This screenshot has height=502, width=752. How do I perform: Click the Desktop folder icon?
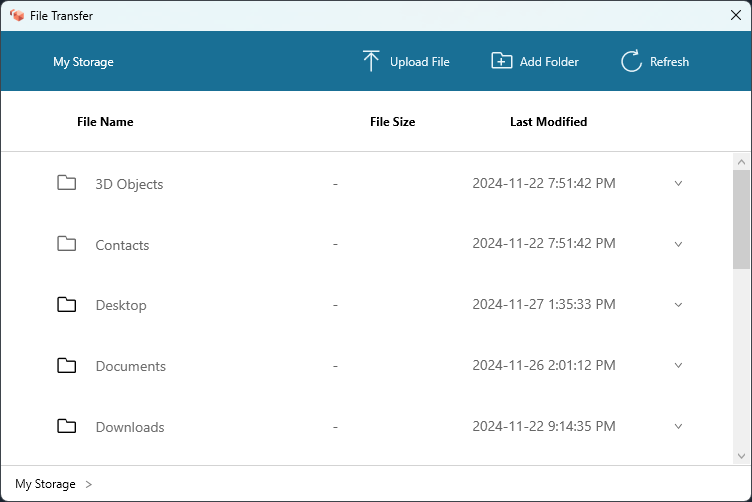[67, 304]
